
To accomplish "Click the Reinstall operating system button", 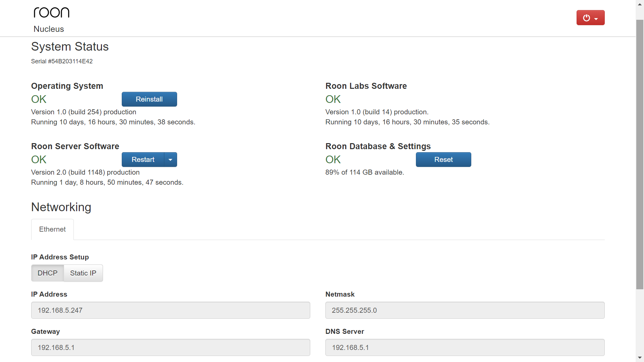I will 149,99.
